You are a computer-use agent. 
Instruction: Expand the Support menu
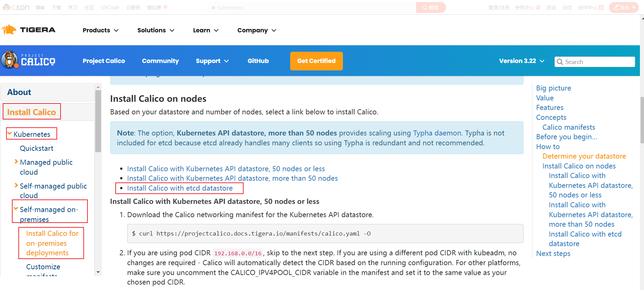(x=212, y=61)
